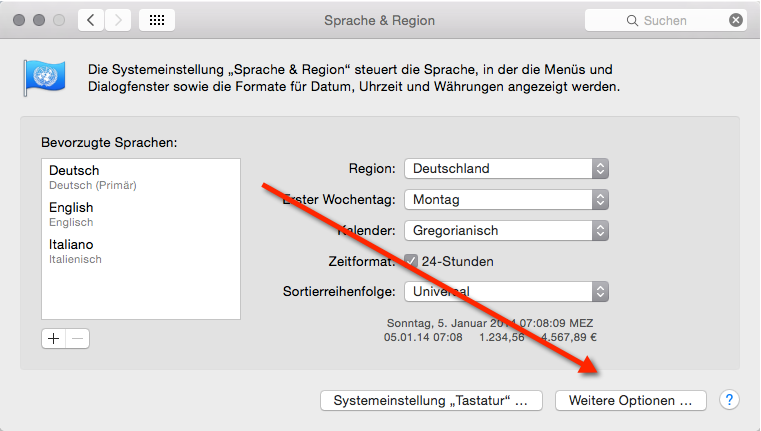Click the back navigation arrow

[92, 20]
